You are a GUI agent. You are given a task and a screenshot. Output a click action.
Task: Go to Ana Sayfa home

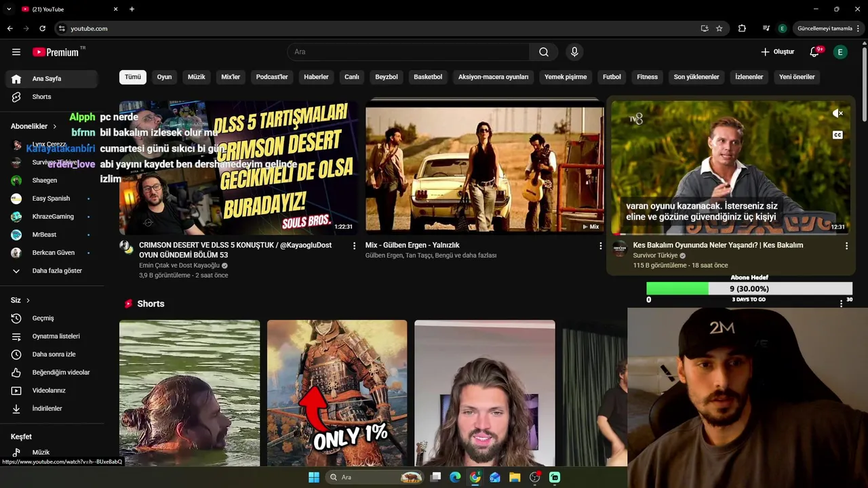point(52,79)
